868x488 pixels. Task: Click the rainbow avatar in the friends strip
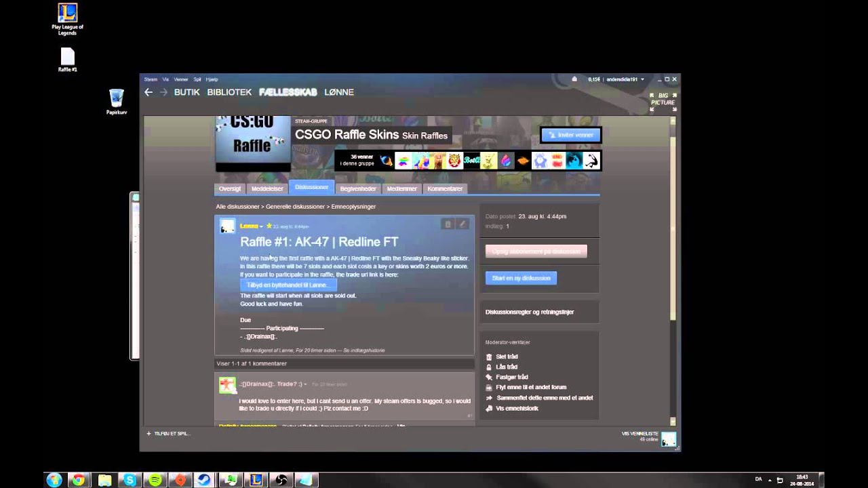coord(403,161)
